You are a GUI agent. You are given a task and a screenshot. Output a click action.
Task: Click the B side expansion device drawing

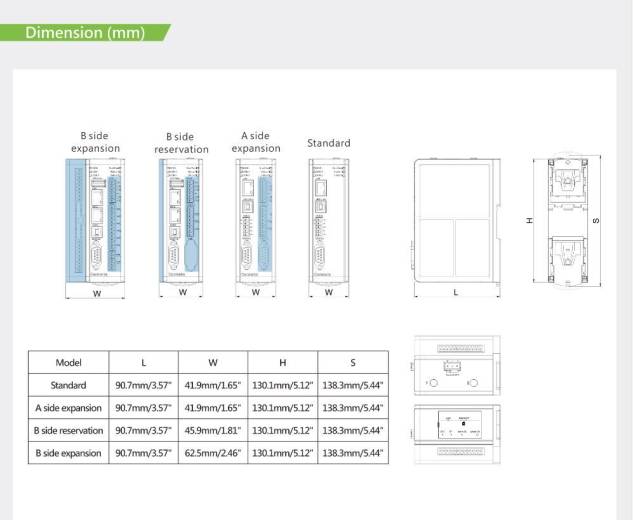pyautogui.click(x=96, y=218)
